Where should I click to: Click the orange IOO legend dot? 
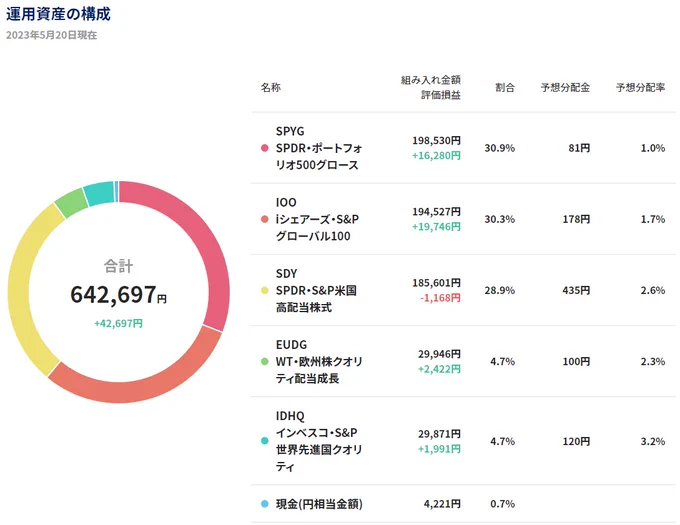click(x=265, y=219)
